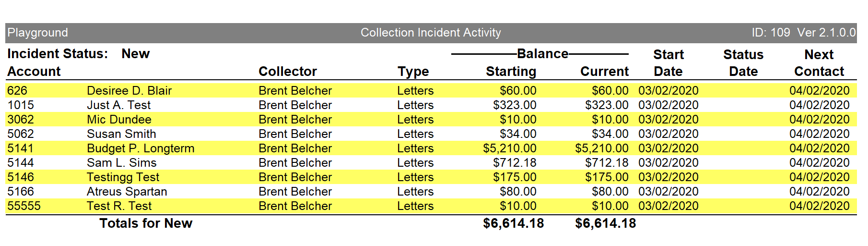Click the Playground label in the header bar
This screenshot has height=246, width=868.
(x=38, y=33)
